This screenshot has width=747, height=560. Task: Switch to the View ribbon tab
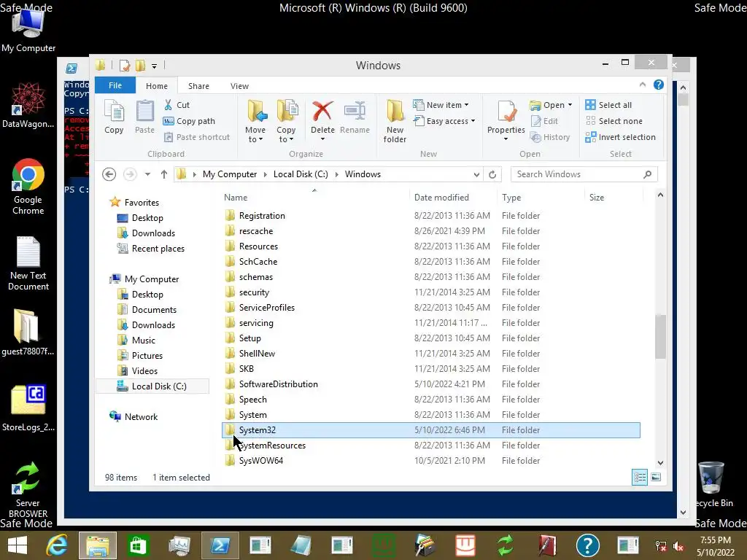239,86
